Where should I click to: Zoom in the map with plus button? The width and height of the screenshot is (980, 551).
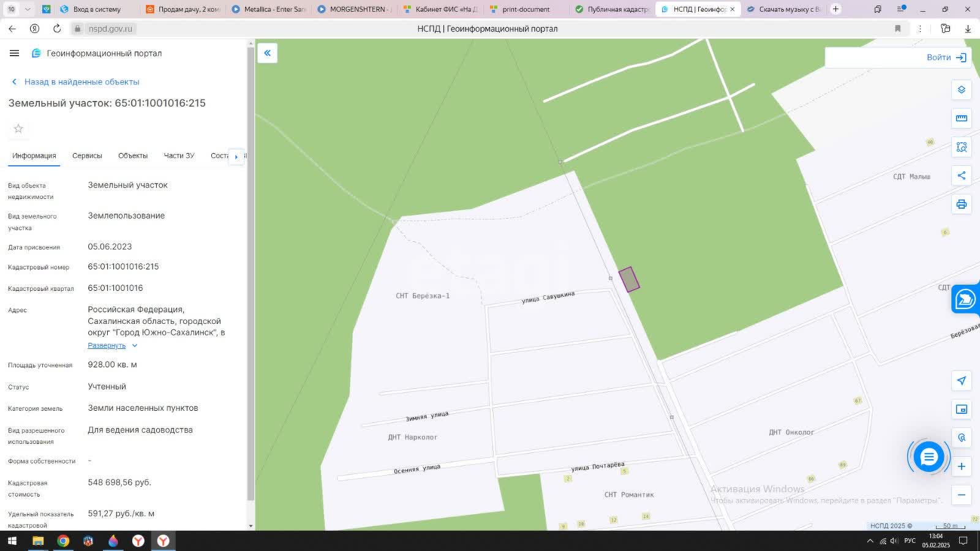[961, 467]
